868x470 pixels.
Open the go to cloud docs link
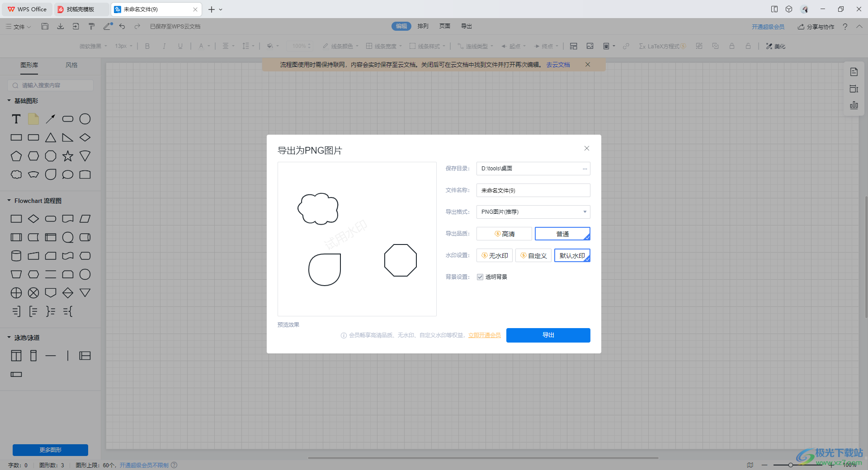[558, 65]
